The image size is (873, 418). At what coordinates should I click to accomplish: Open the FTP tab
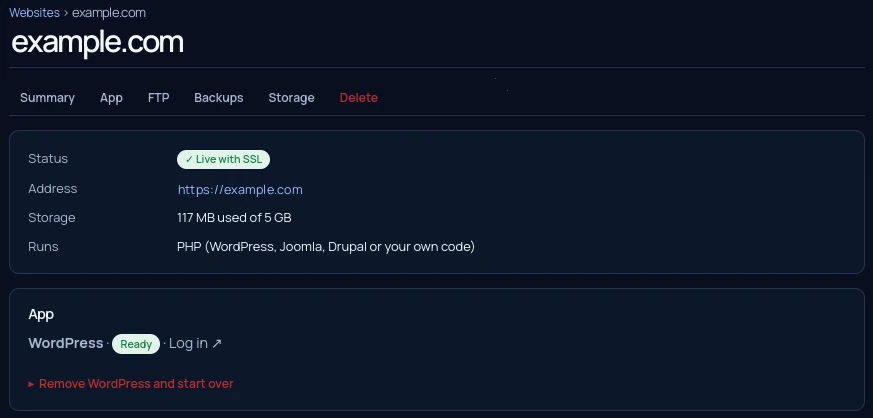pyautogui.click(x=159, y=97)
